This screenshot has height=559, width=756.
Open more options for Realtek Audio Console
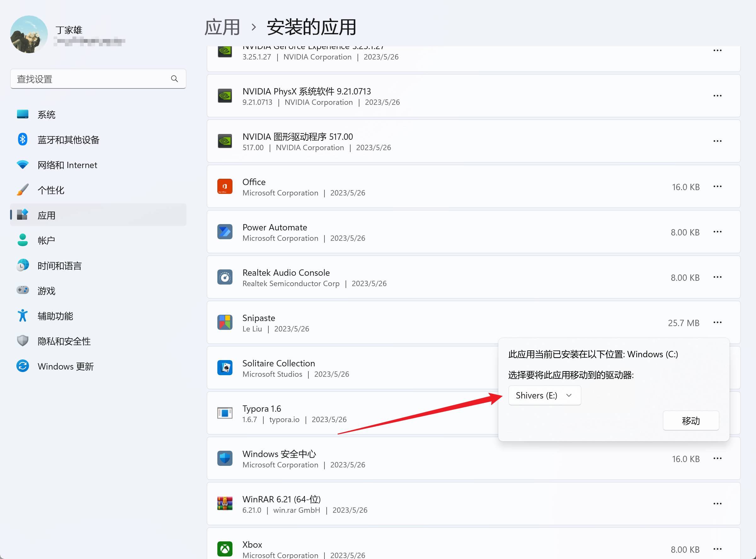pyautogui.click(x=717, y=278)
